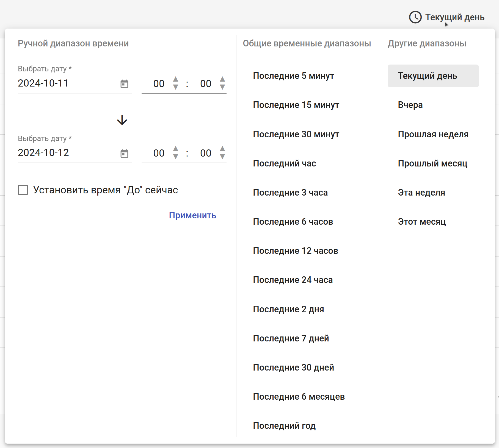Click the start date field 2024-10-11

tap(66, 83)
